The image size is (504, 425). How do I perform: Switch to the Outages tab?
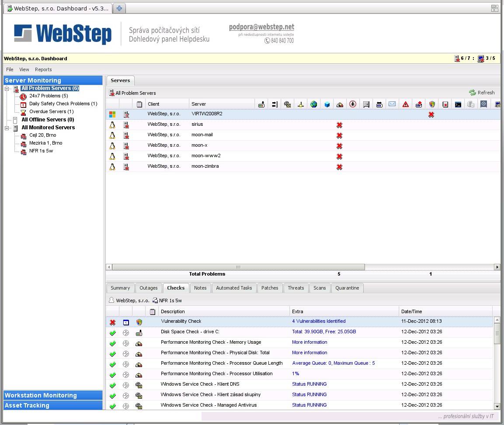click(149, 288)
